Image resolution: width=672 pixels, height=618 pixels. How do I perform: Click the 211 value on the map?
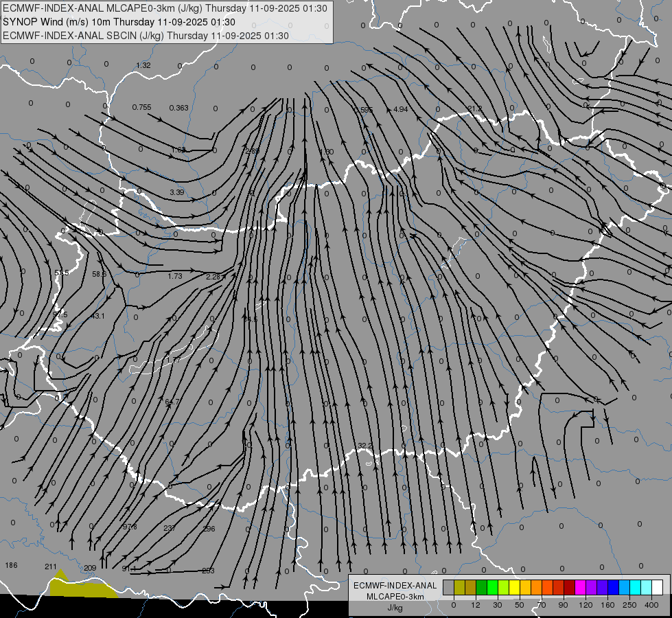[51, 566]
